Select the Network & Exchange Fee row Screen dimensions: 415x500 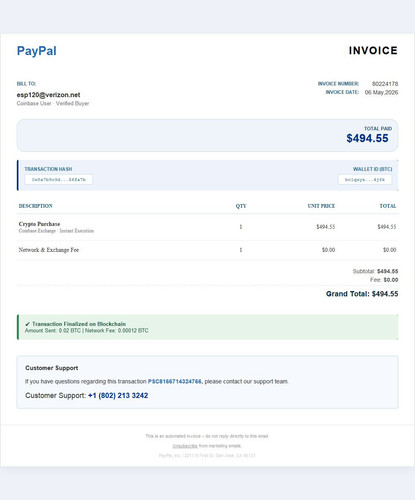(x=207, y=250)
